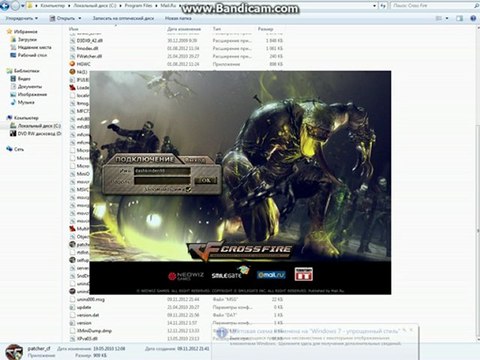Viewport: 480px width, 360px height.
Task: Open the Упорядочить menu
Action: [22, 18]
